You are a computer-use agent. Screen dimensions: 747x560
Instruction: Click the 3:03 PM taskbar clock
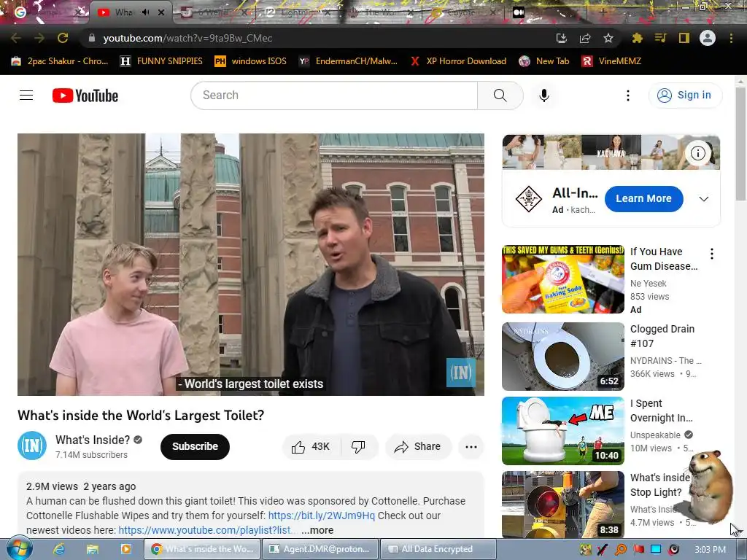click(710, 550)
